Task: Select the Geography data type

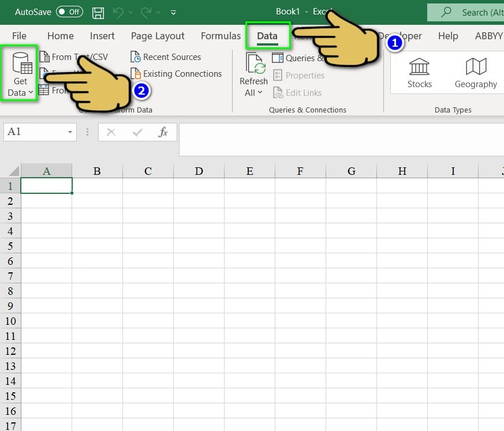Action: coord(475,70)
